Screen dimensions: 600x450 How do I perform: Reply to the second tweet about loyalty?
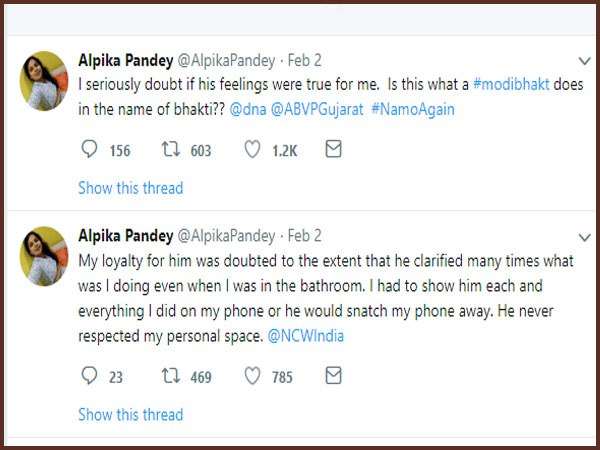coord(89,377)
